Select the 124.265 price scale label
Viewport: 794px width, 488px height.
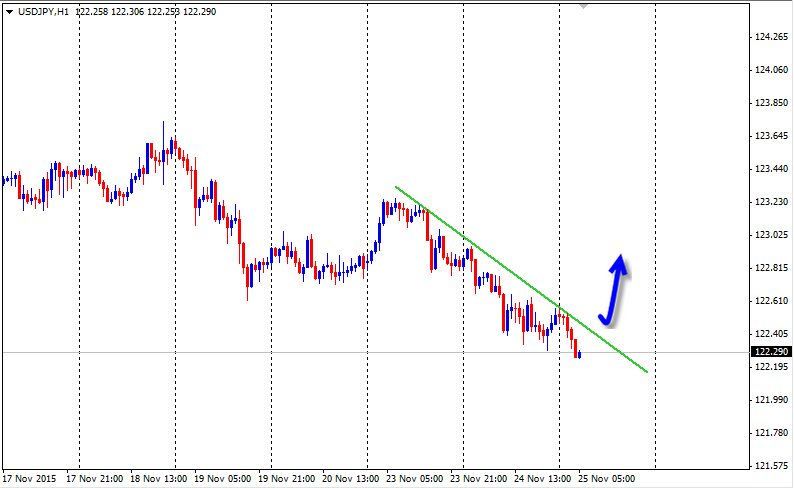click(x=772, y=36)
